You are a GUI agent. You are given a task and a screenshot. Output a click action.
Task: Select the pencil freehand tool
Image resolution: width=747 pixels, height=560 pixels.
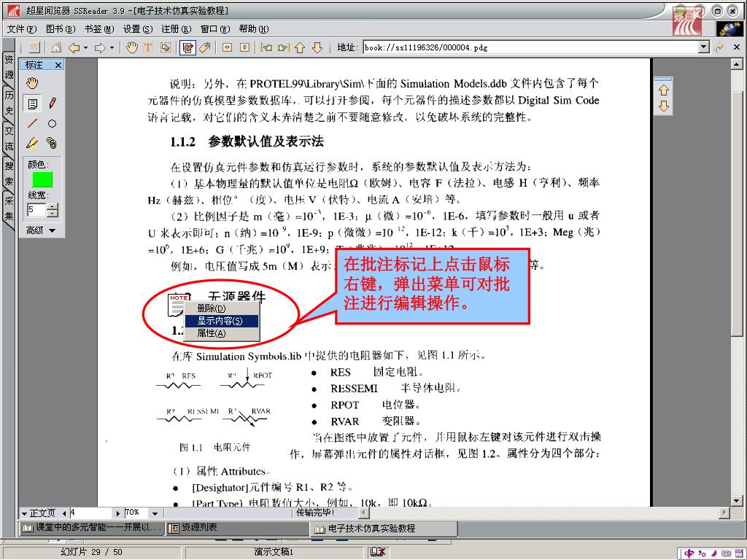click(x=53, y=103)
